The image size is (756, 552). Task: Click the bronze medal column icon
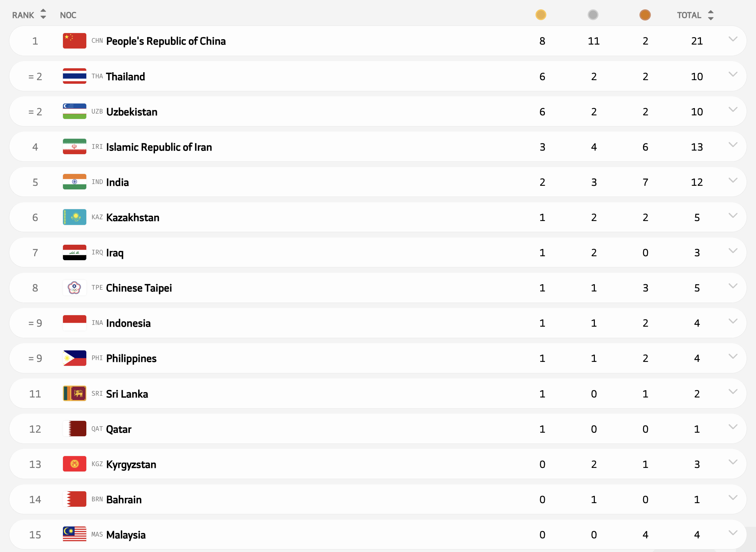[645, 15]
